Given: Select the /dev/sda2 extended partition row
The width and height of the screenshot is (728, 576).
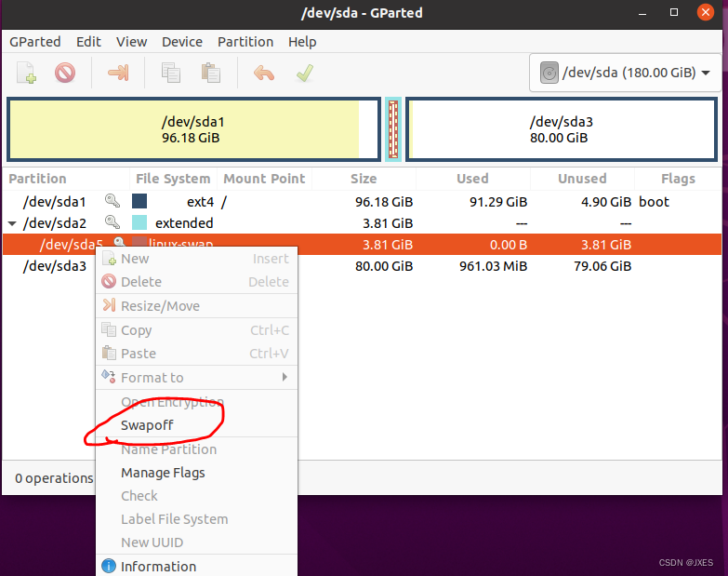Looking at the screenshot, I should [363, 223].
